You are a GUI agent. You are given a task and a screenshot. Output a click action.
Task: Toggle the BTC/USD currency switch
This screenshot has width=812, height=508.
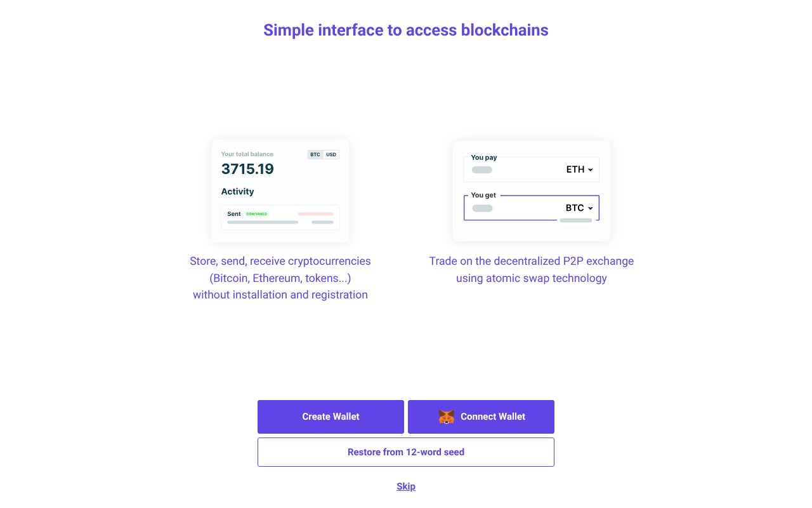pyautogui.click(x=324, y=154)
